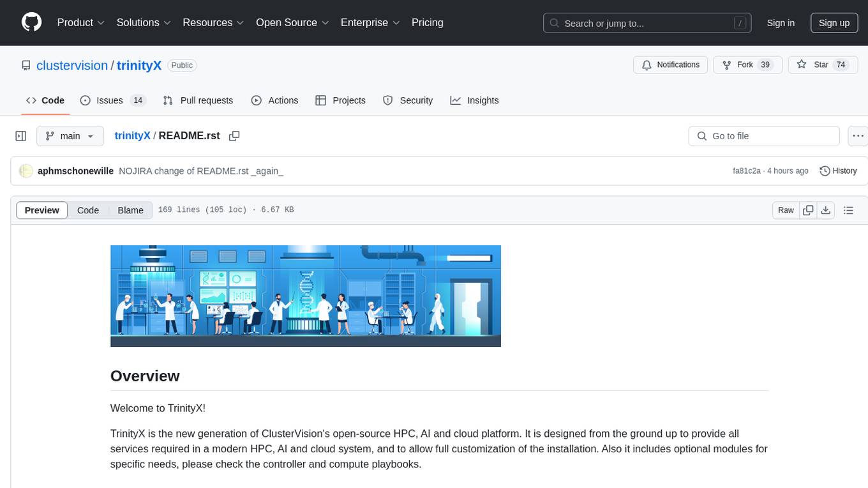868x488 pixels.
Task: Toggle the file tree side panel
Action: tap(21, 136)
